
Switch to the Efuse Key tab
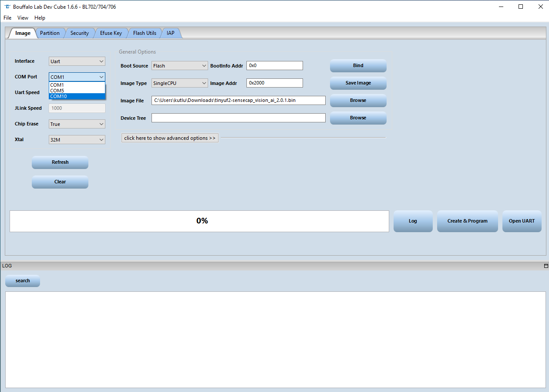point(111,33)
